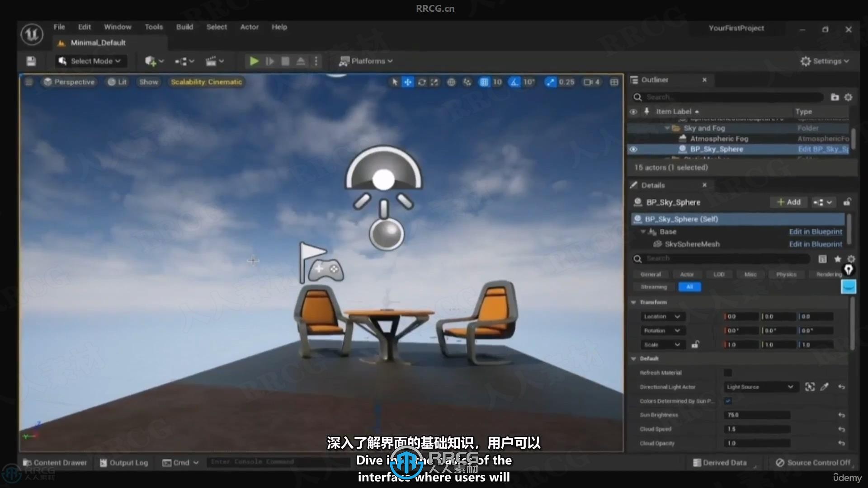Image resolution: width=868 pixels, height=488 pixels.
Task: Open the camera speed setting showing 4
Action: pyautogui.click(x=592, y=82)
